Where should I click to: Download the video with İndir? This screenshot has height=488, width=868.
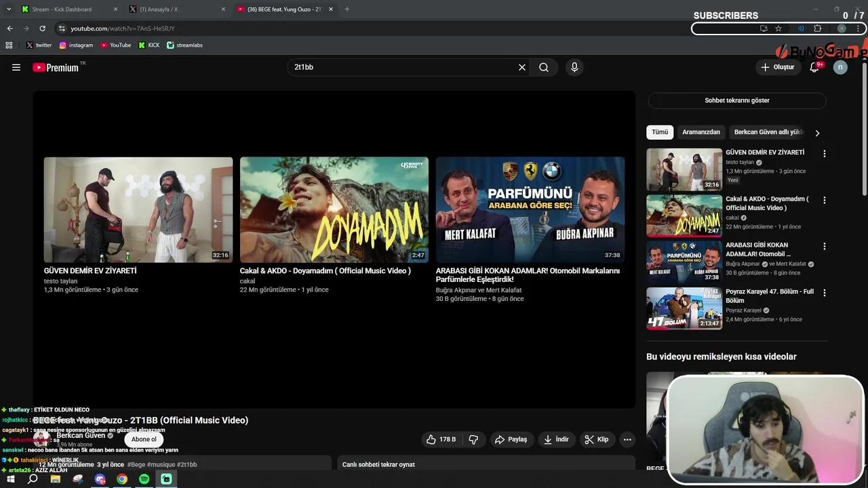556,439
